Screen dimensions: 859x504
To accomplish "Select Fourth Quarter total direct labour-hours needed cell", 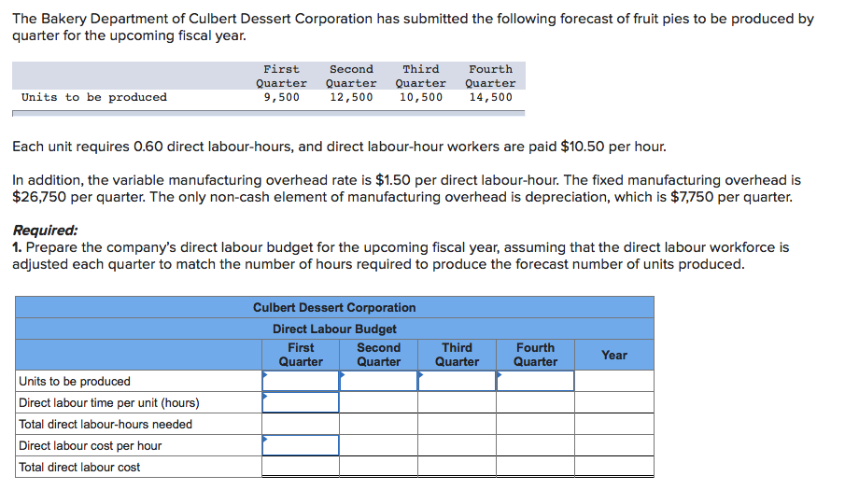I will click(x=535, y=424).
